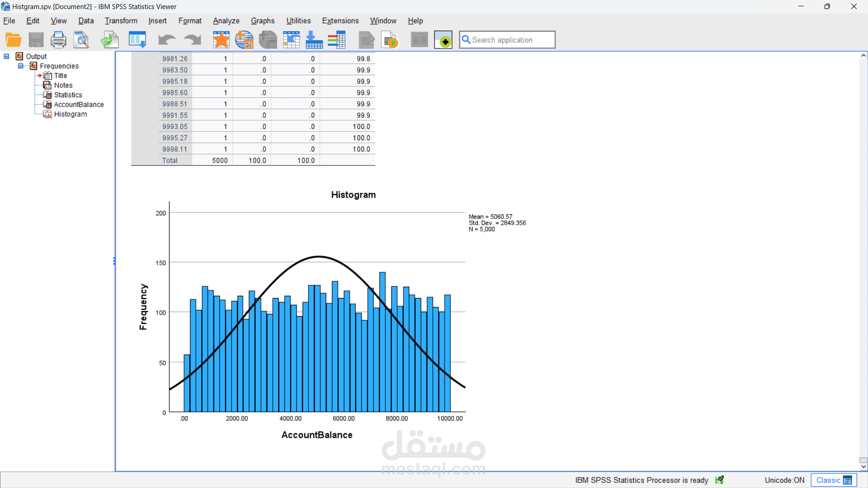Click the Export output icon
The image size is (868, 488).
[x=109, y=40]
